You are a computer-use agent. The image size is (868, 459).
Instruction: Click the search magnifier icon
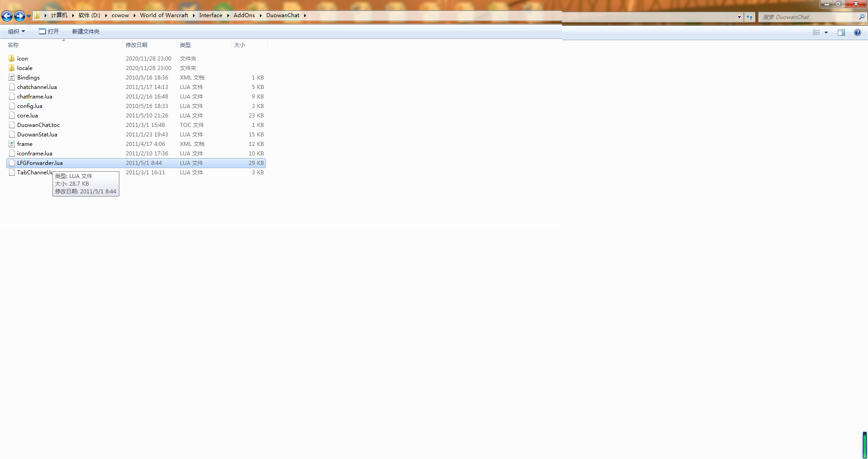click(861, 17)
